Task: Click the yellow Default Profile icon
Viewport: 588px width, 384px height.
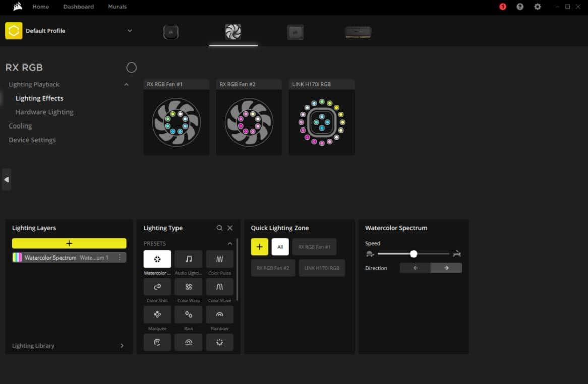Action: 14,31
